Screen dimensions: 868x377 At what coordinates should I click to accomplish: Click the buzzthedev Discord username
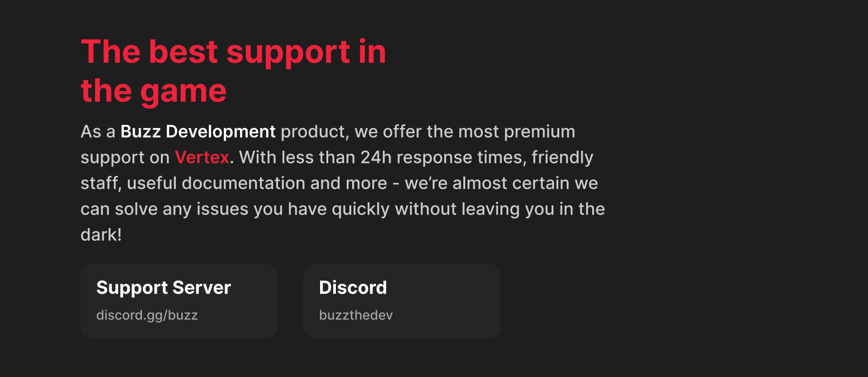pyautogui.click(x=356, y=315)
